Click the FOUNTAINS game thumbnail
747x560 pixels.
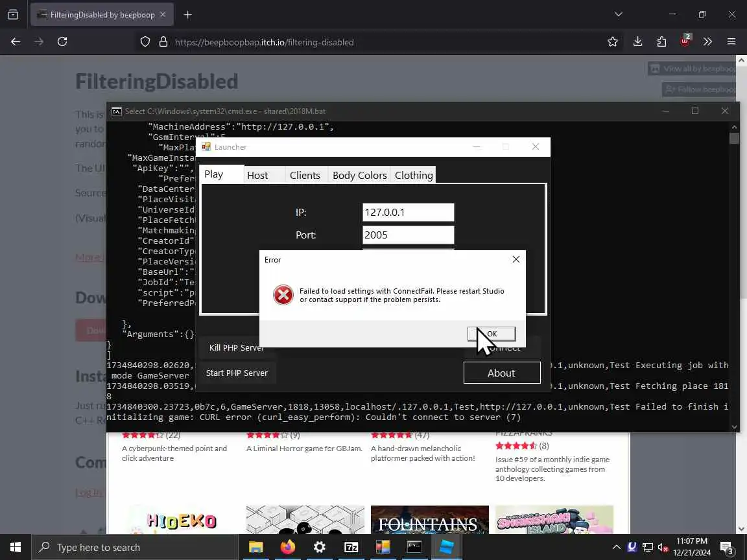430,520
